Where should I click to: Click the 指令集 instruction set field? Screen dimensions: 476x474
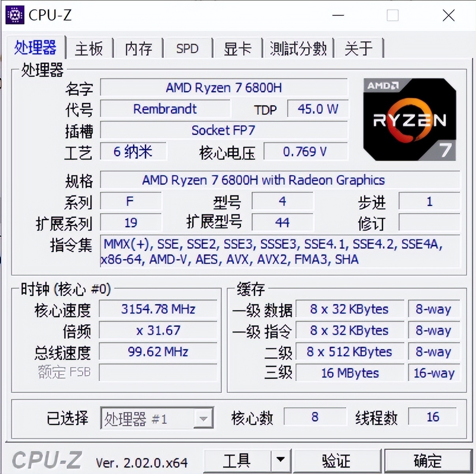[x=280, y=251]
